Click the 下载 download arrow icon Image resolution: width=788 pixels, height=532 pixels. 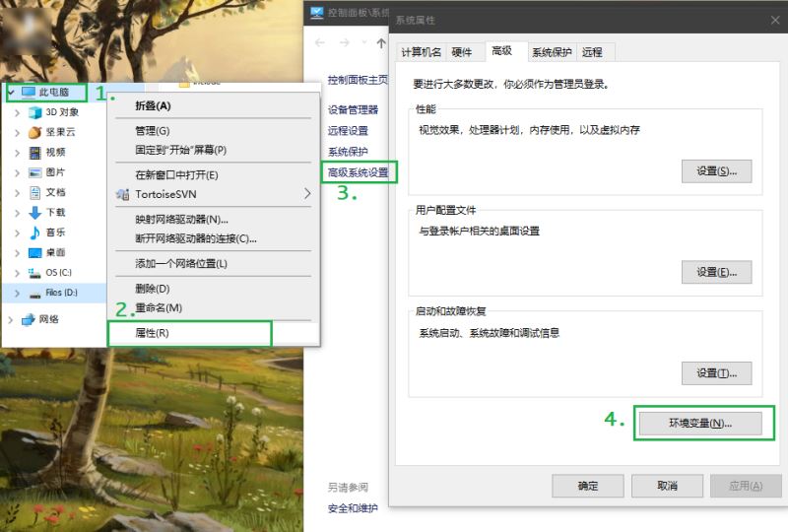pos(35,212)
